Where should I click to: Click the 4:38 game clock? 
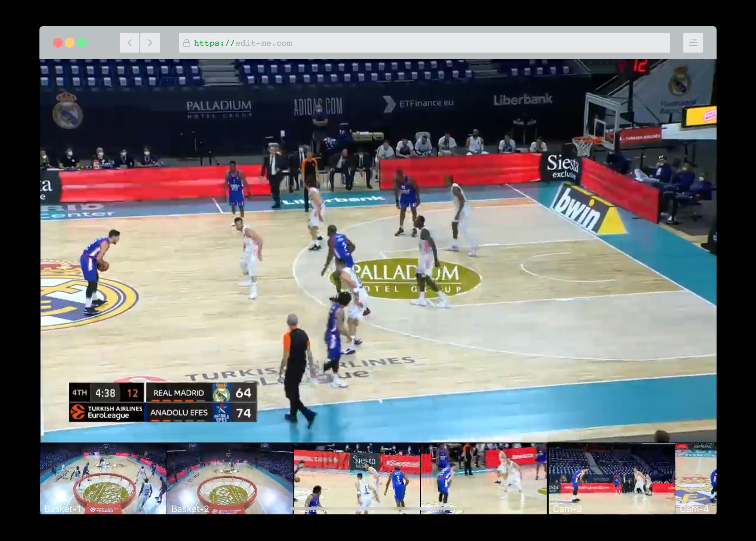pyautogui.click(x=105, y=393)
